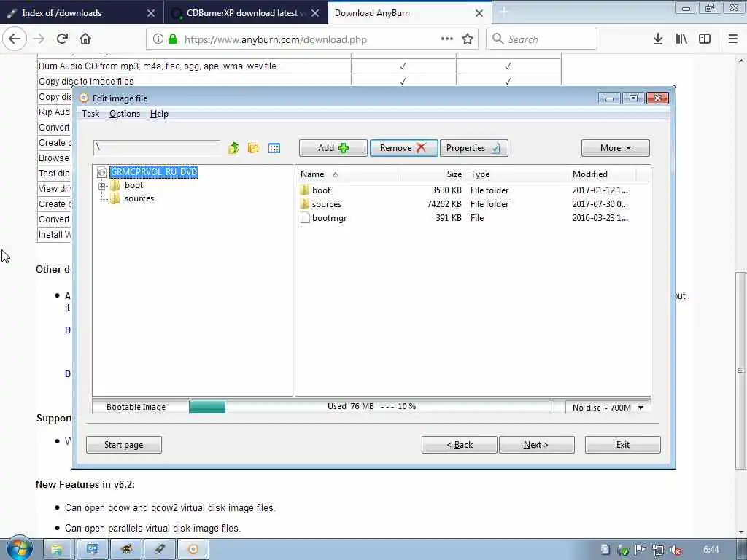The width and height of the screenshot is (747, 560).
Task: Click the browser Search box
Action: (541, 39)
